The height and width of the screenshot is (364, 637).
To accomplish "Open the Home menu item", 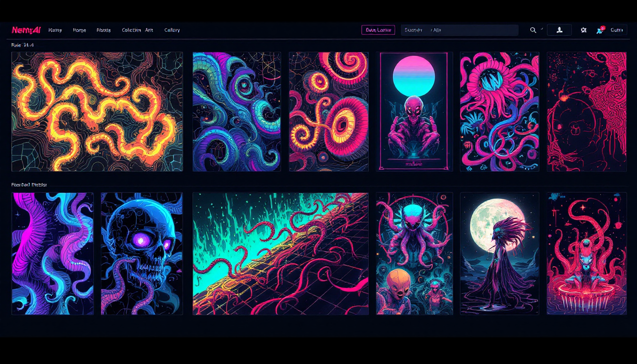I will click(80, 30).
